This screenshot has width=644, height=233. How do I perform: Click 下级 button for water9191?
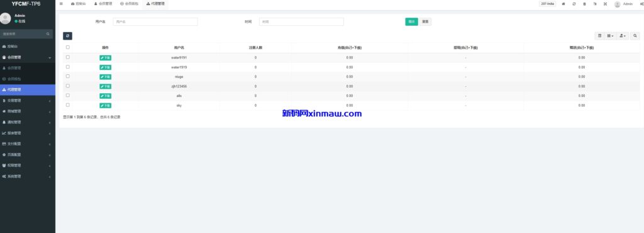(105, 58)
